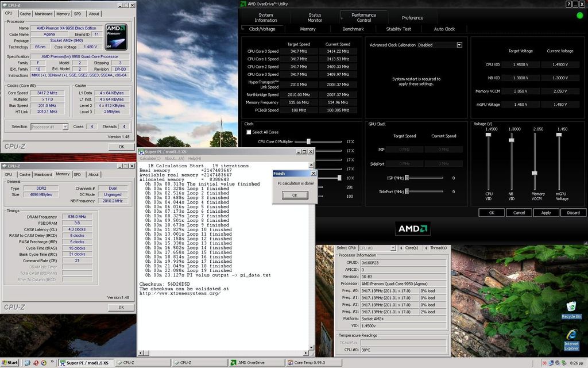Click the red 38 temperature tray icon
Screen dimensions: 588x368
pyautogui.click(x=544, y=363)
